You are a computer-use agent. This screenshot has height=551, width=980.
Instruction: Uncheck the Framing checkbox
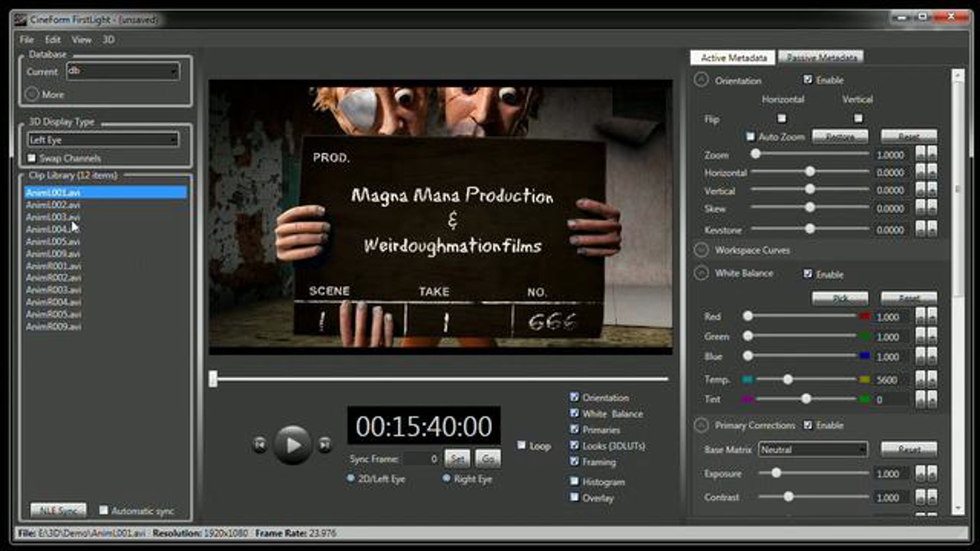pos(574,461)
